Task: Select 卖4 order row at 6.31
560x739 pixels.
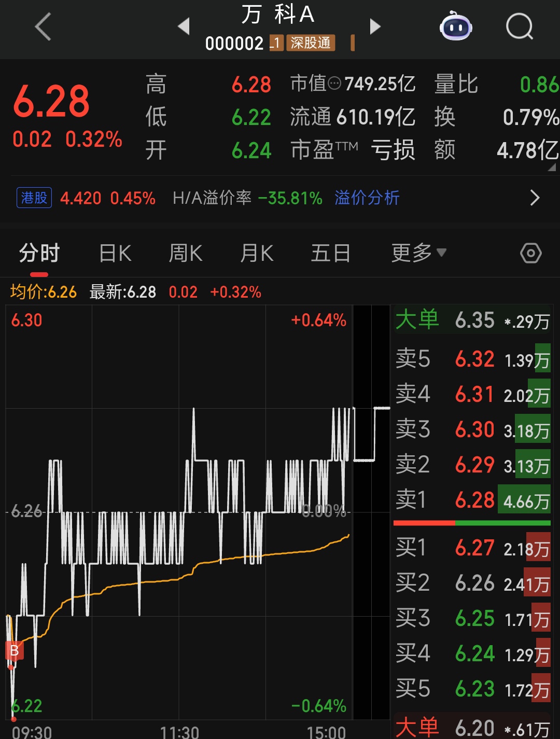Action: point(472,394)
